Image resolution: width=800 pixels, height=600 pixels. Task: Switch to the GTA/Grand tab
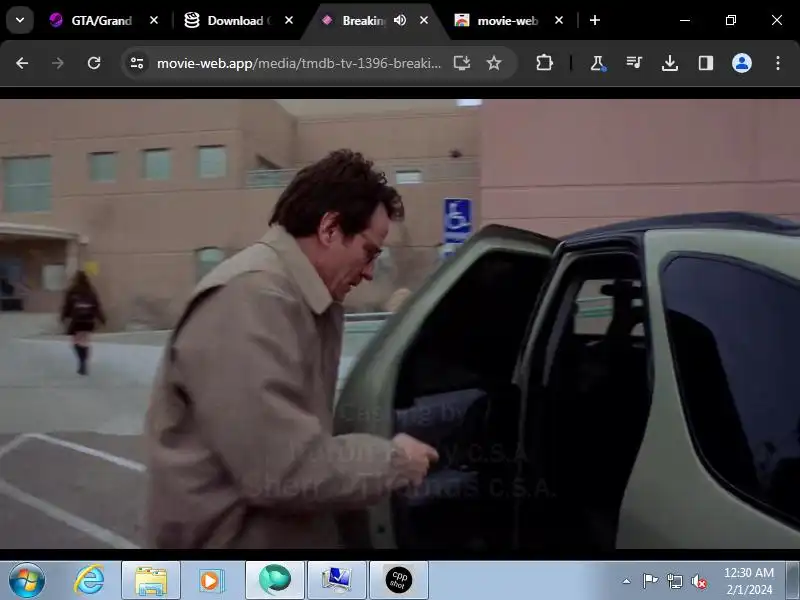(x=91, y=20)
